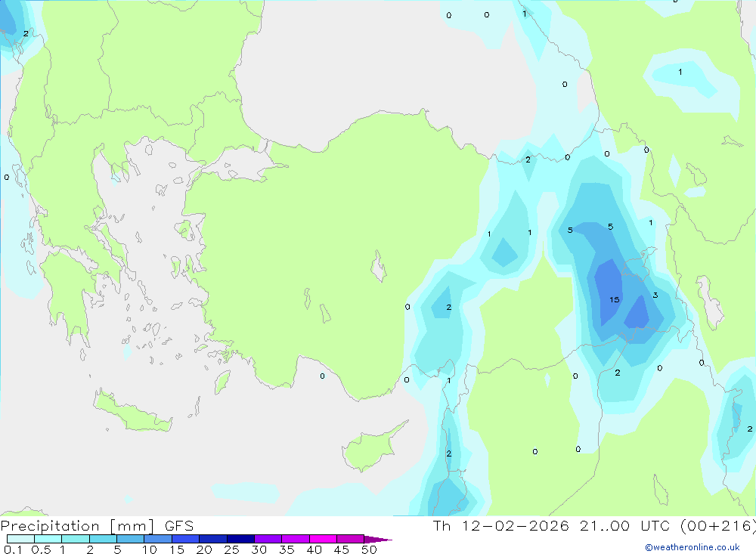Click the 20–25 mm legend color swatch
Viewport: 756px width, 554px height.
(213, 539)
